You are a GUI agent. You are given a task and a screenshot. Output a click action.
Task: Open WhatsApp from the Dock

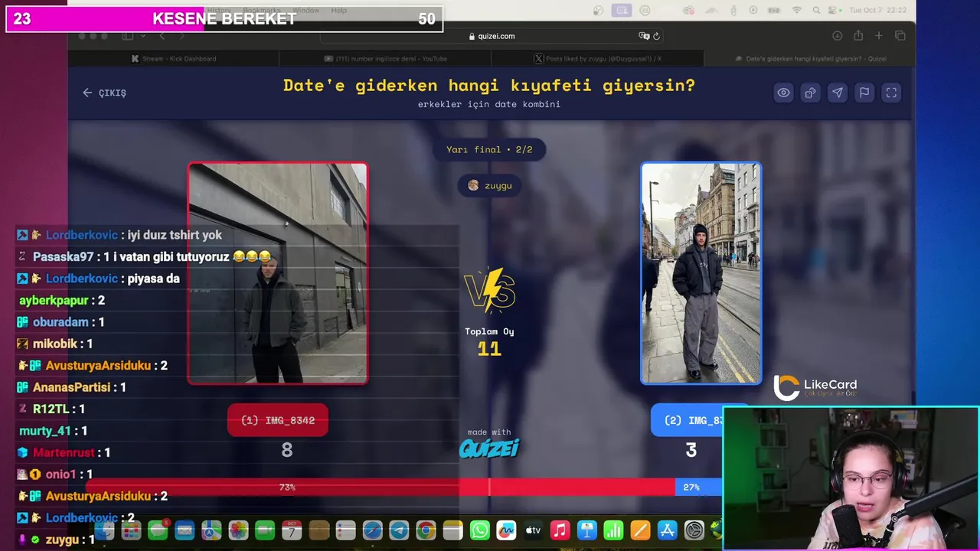point(479,530)
